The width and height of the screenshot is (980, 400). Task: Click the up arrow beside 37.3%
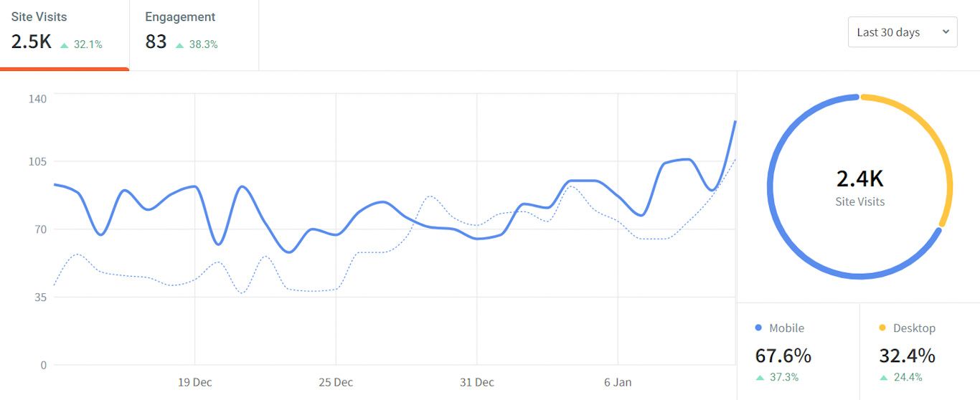pyautogui.click(x=759, y=378)
